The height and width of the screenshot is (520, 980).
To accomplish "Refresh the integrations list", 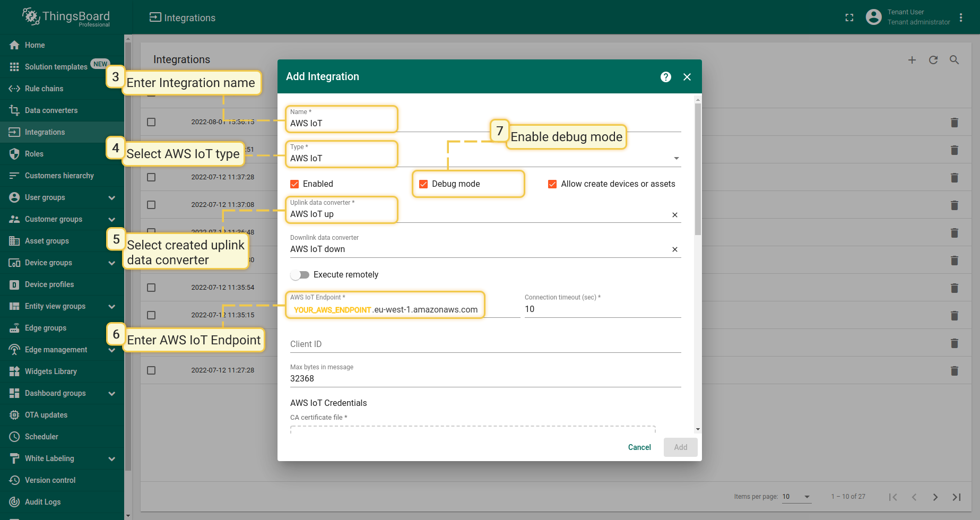I will point(933,60).
